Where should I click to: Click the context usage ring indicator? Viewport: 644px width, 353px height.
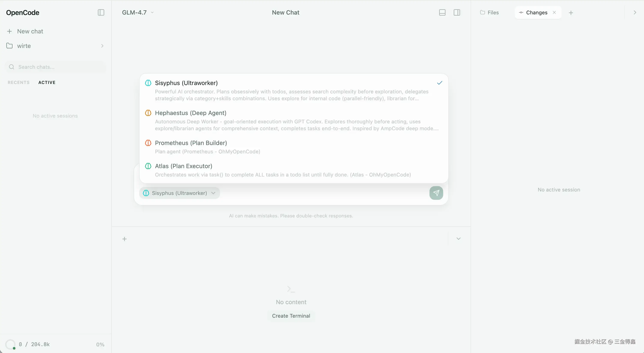click(10, 344)
